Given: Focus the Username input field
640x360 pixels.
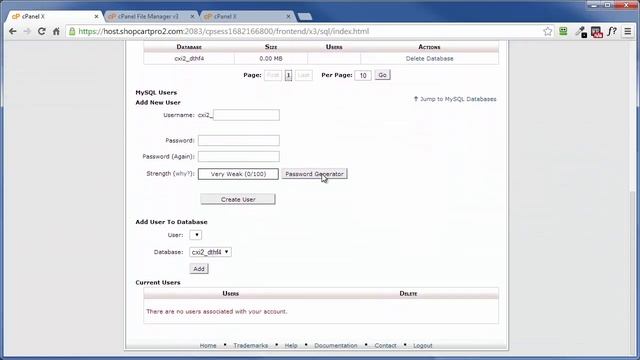Looking at the screenshot, I should pyautogui.click(x=246, y=115).
